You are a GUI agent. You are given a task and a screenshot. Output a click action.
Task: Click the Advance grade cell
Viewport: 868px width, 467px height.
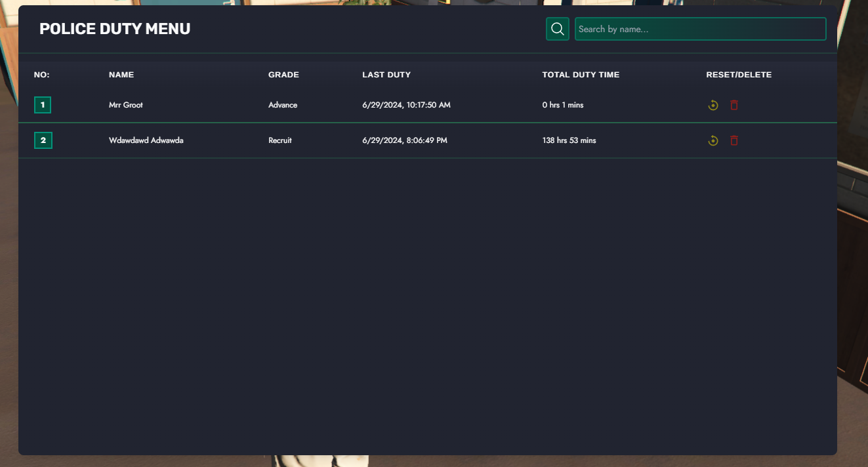pos(283,105)
